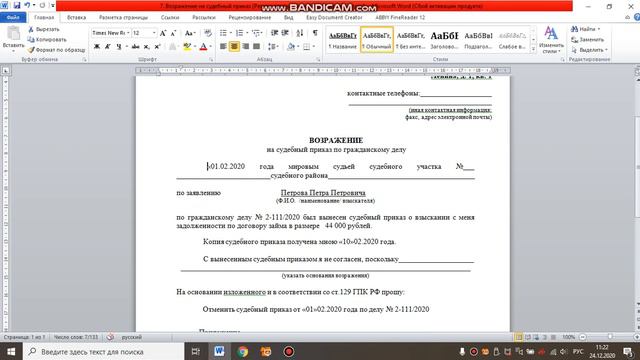Click Replace (Заменить) button
640x360 pixels.
tap(587, 40)
